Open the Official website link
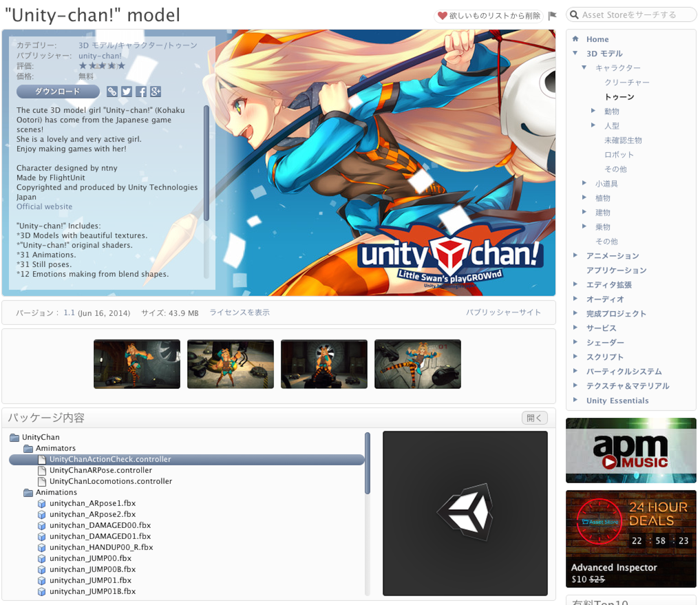This screenshot has width=700, height=605. (x=44, y=206)
